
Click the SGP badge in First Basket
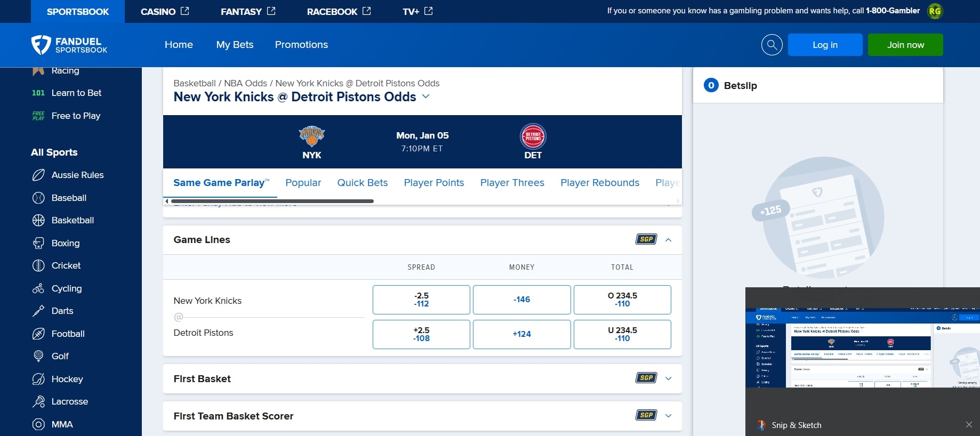(x=646, y=378)
